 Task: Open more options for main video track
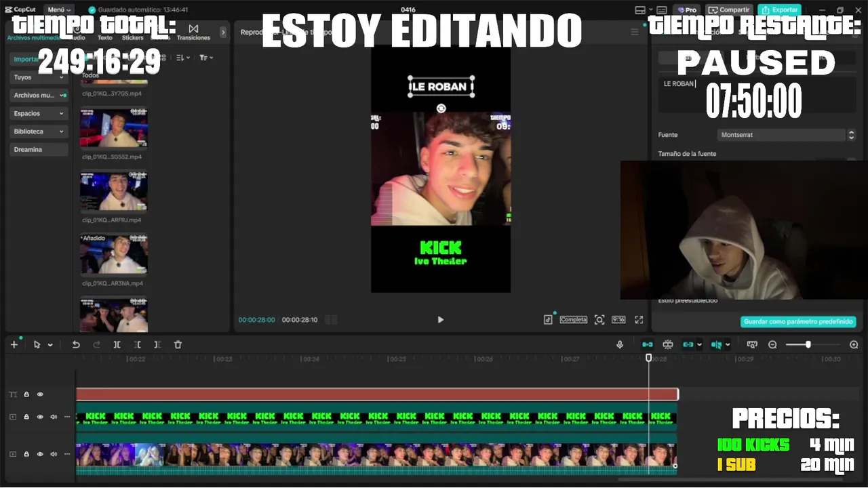click(x=66, y=454)
